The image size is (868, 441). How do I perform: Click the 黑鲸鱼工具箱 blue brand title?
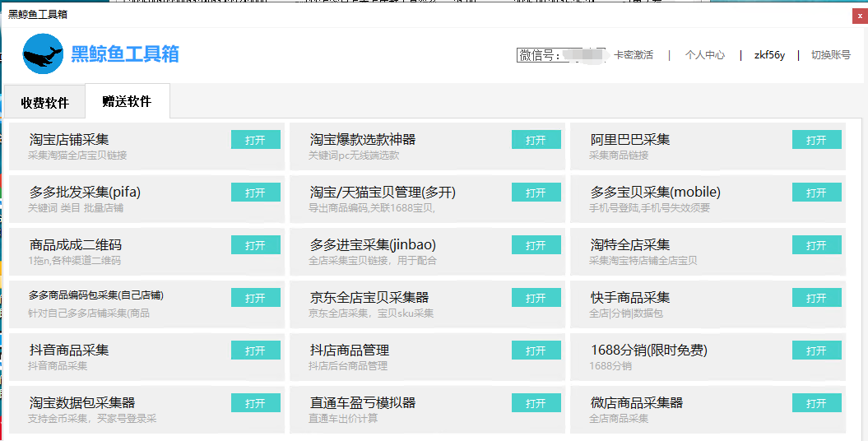[x=125, y=53]
